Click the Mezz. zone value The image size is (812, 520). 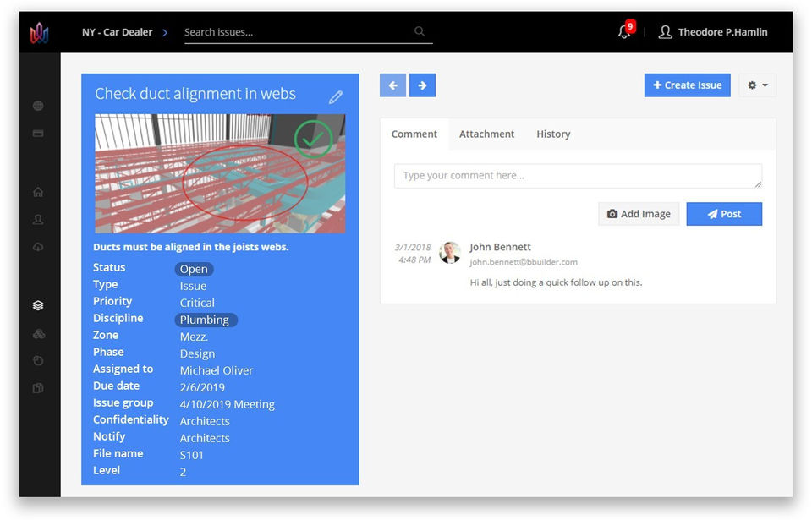point(194,337)
